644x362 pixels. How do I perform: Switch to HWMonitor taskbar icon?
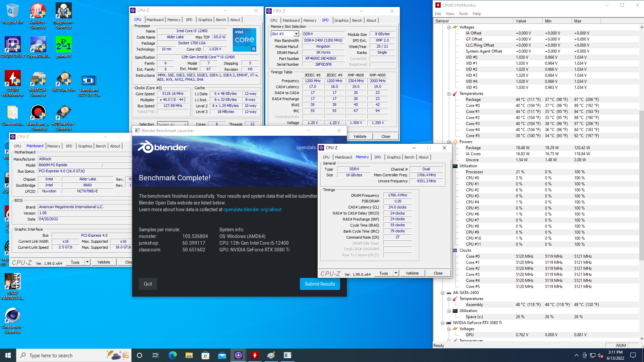(255, 355)
